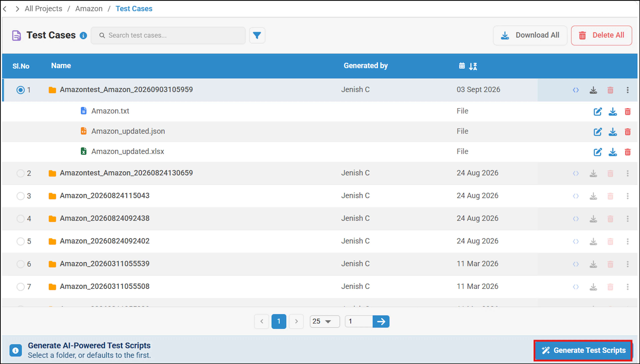The height and width of the screenshot is (364, 640).
Task: Go to All Projects breadcrumb
Action: pos(43,8)
